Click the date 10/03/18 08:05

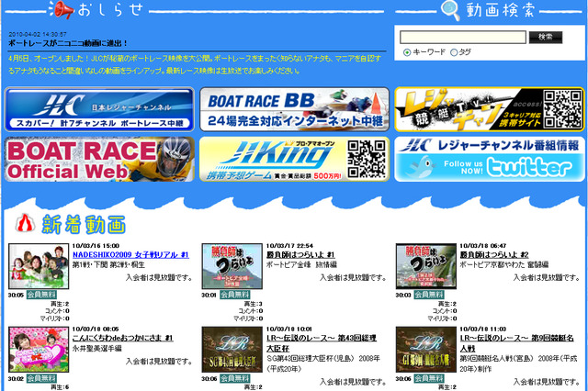point(96,329)
